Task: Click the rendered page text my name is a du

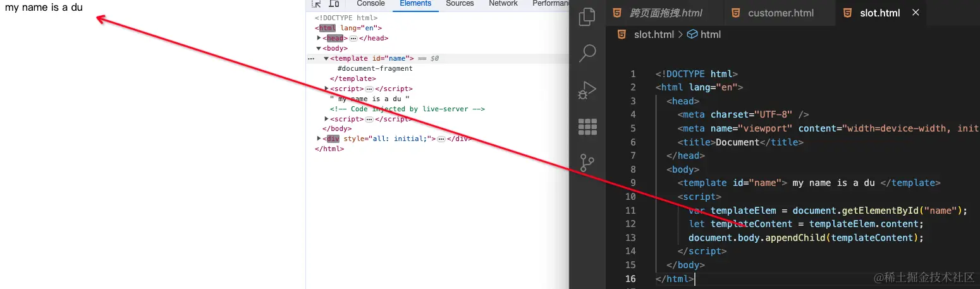Action: (44, 8)
